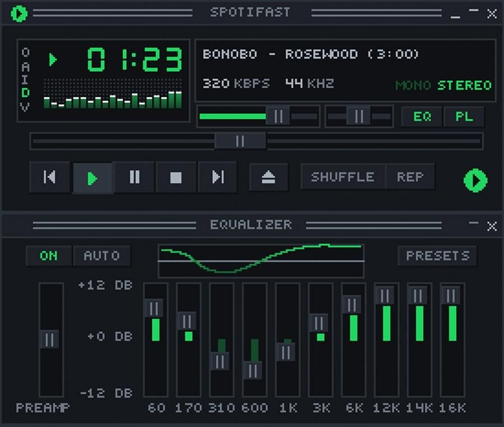Click the 600 Hz band slider handle
Image resolution: width=504 pixels, height=427 pixels.
click(253, 371)
